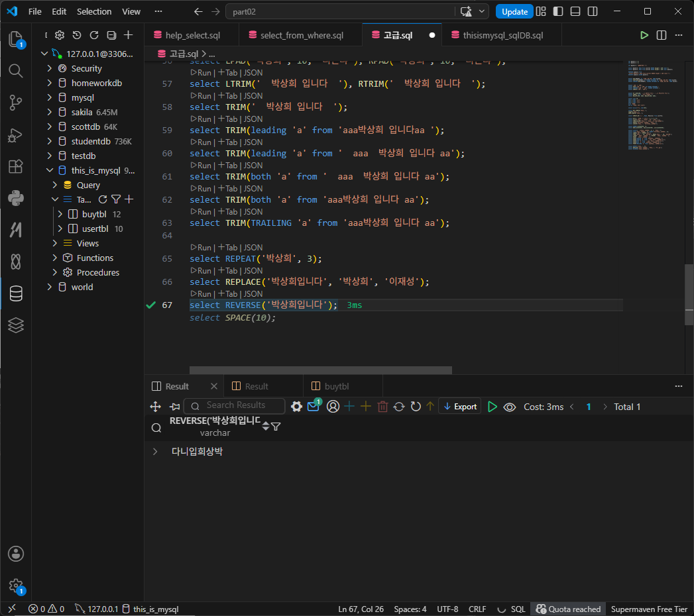Click the database panel settings gear

coord(60,35)
